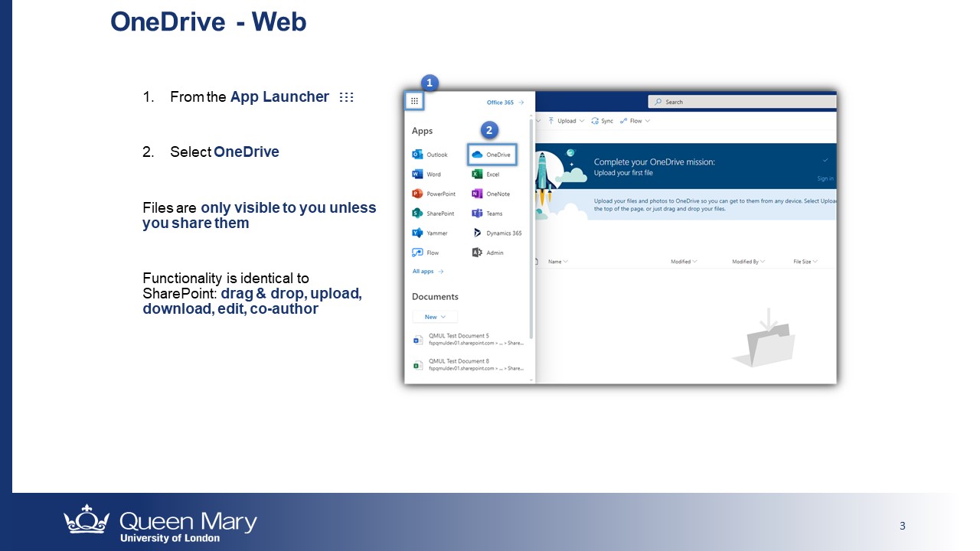Click the 'Upload your first file' text
The width and height of the screenshot is (980, 551).
point(623,173)
